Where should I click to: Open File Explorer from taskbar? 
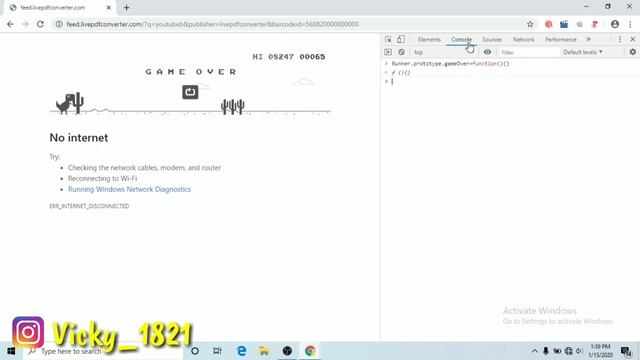pyautogui.click(x=264, y=351)
